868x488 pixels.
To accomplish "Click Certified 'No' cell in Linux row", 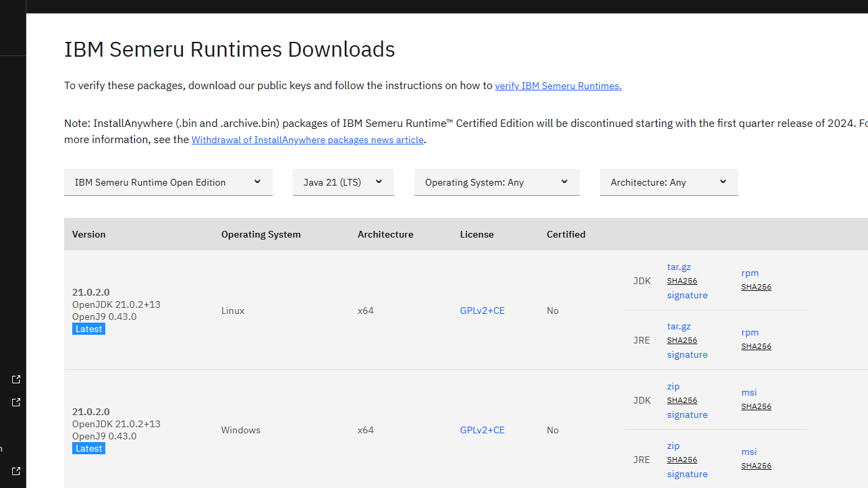I will [x=553, y=310].
